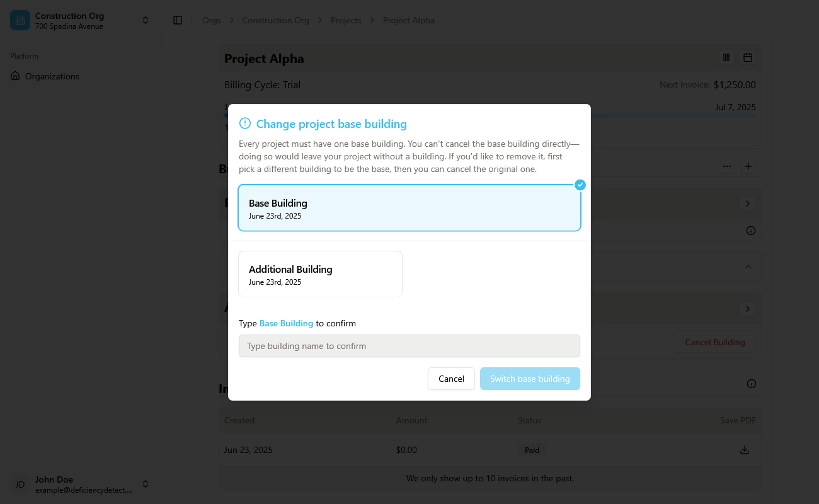Click the plus icon to add building
This screenshot has height=504, width=819.
(x=748, y=167)
